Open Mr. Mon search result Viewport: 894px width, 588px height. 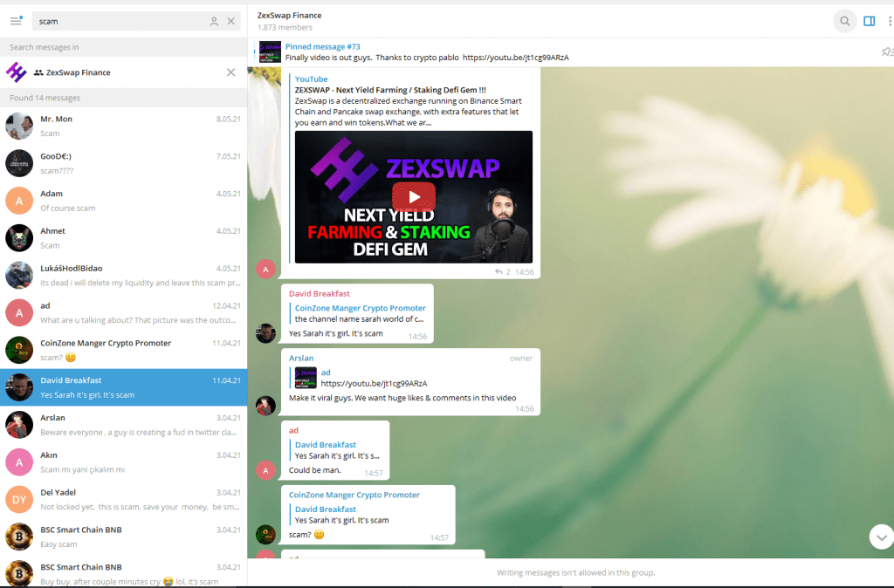(x=124, y=126)
